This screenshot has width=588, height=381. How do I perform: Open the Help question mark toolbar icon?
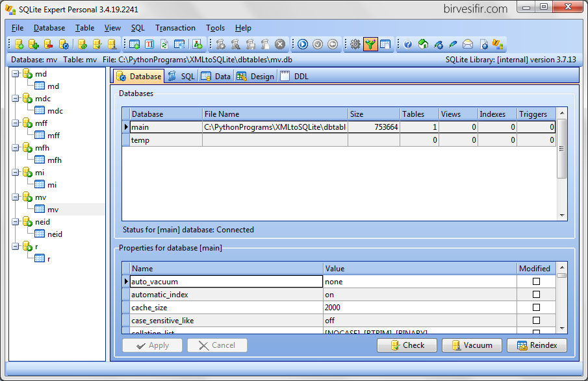tap(407, 44)
